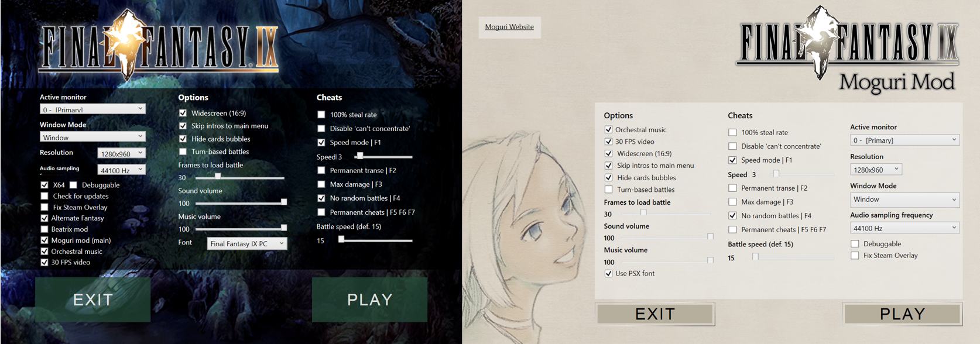The height and width of the screenshot is (344, 980).
Task: Toggle Widescreen (16:9) in dark launcher
Action: pos(183,113)
